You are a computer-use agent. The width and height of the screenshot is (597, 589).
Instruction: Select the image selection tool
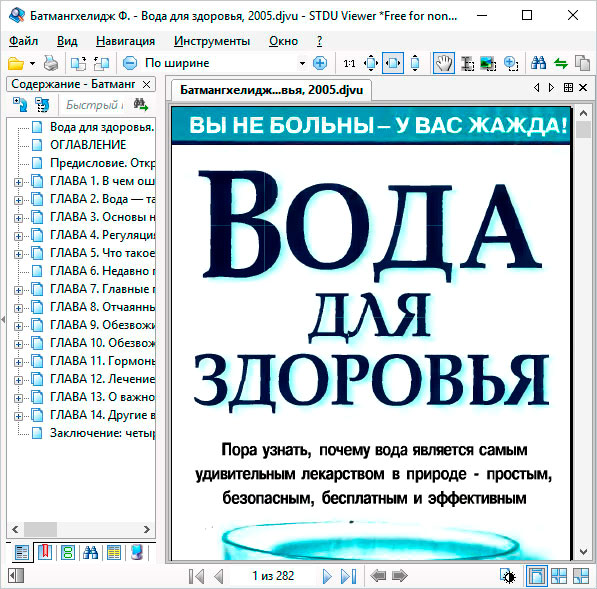click(x=488, y=63)
